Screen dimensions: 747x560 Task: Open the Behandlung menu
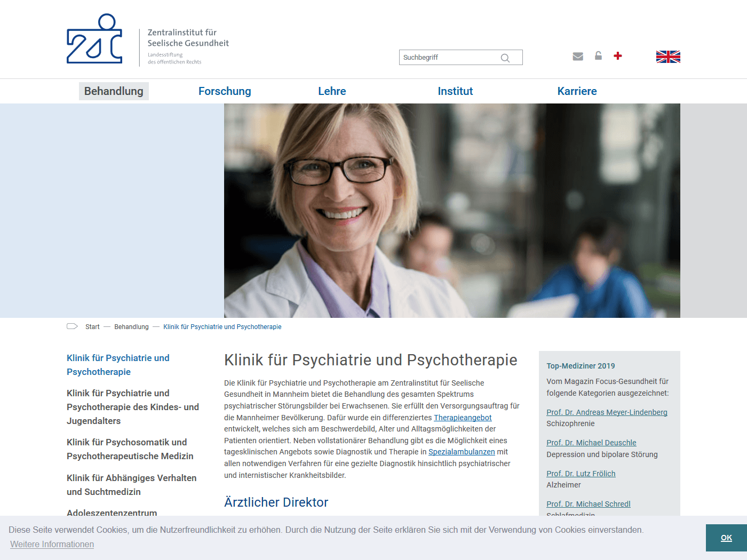click(114, 91)
